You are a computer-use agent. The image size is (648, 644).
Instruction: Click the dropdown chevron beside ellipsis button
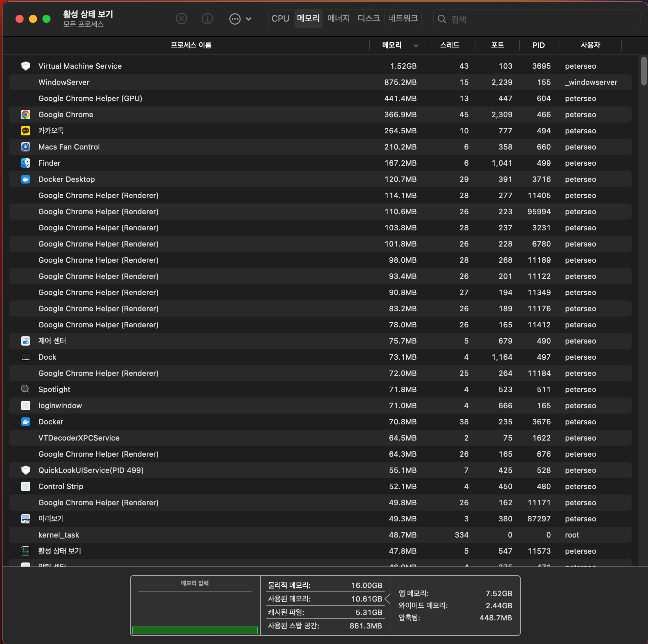[249, 19]
